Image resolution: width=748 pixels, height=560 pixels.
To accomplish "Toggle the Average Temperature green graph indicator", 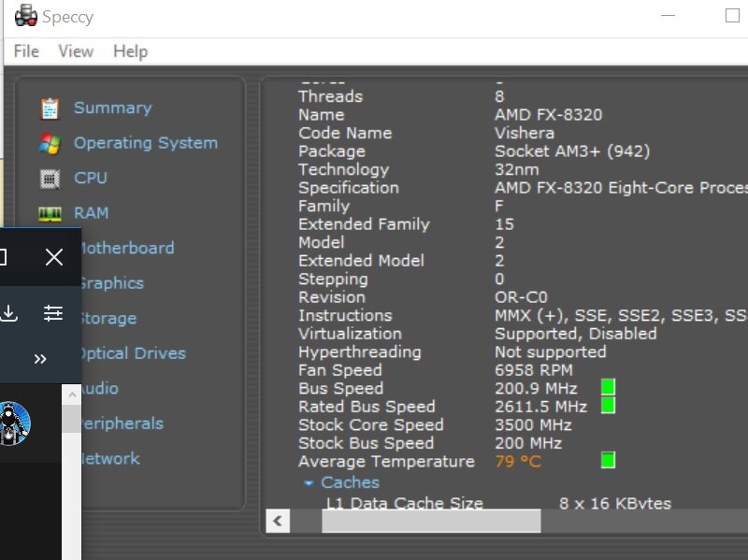I will tap(608, 460).
